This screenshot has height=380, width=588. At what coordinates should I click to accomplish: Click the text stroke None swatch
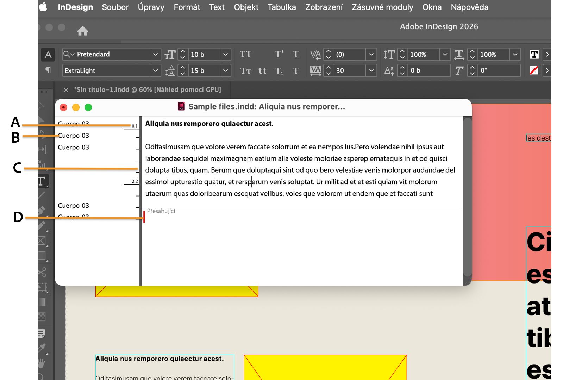[x=534, y=70]
